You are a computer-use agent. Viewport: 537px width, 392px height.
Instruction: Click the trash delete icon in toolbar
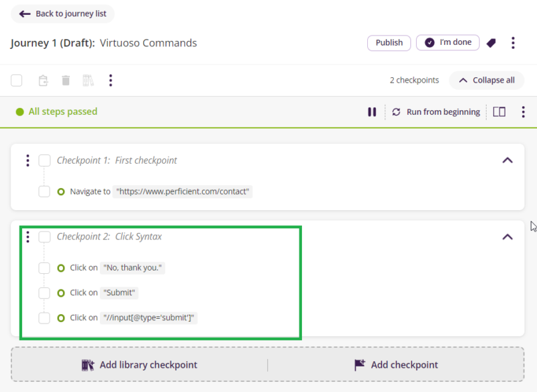66,81
